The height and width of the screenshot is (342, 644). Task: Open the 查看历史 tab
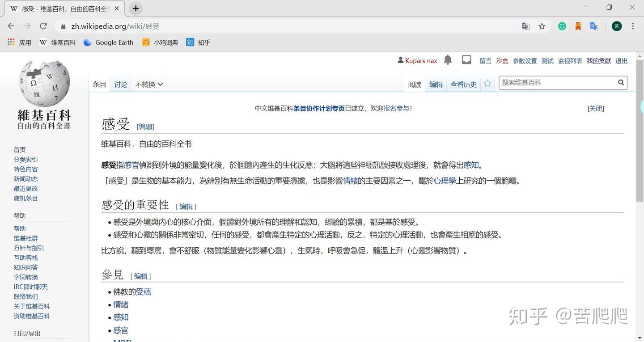(x=463, y=84)
